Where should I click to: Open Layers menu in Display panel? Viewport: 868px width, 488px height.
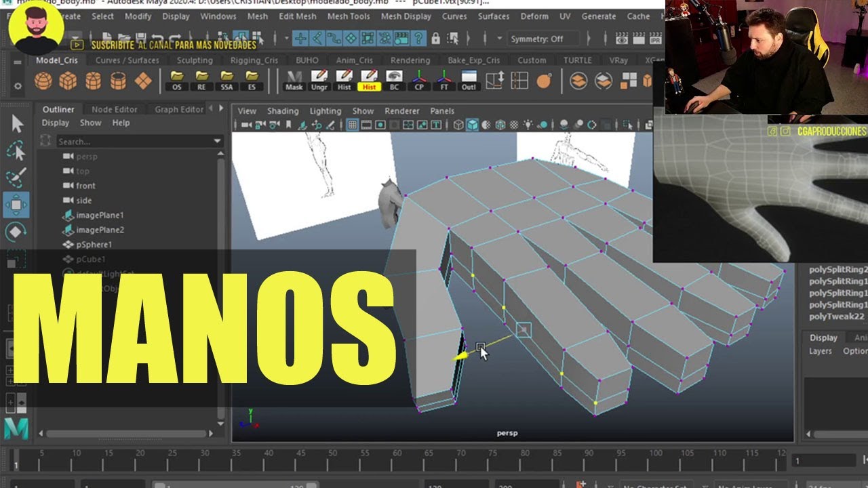820,351
